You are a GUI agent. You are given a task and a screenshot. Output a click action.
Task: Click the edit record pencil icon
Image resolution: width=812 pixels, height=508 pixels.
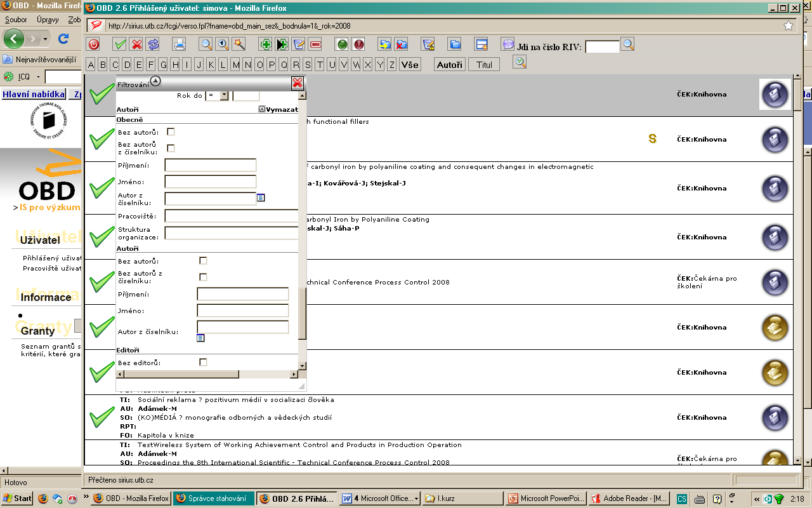pyautogui.click(x=299, y=44)
